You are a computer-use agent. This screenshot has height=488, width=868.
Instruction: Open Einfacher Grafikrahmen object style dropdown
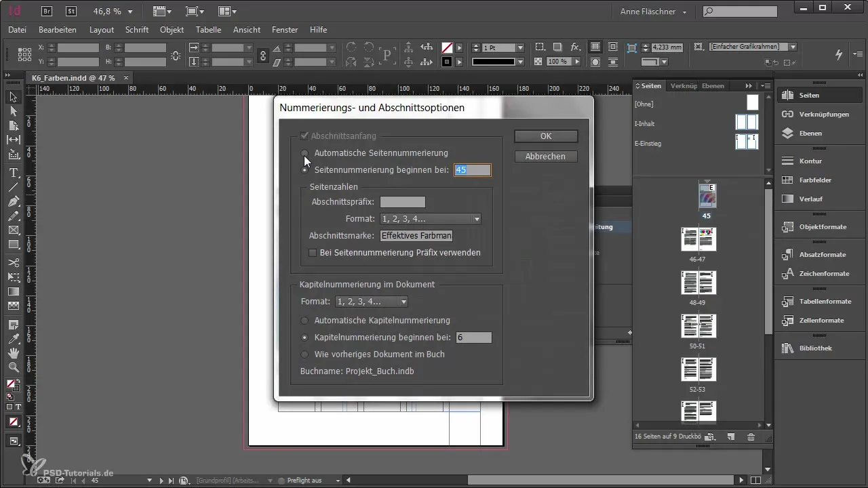click(x=793, y=47)
